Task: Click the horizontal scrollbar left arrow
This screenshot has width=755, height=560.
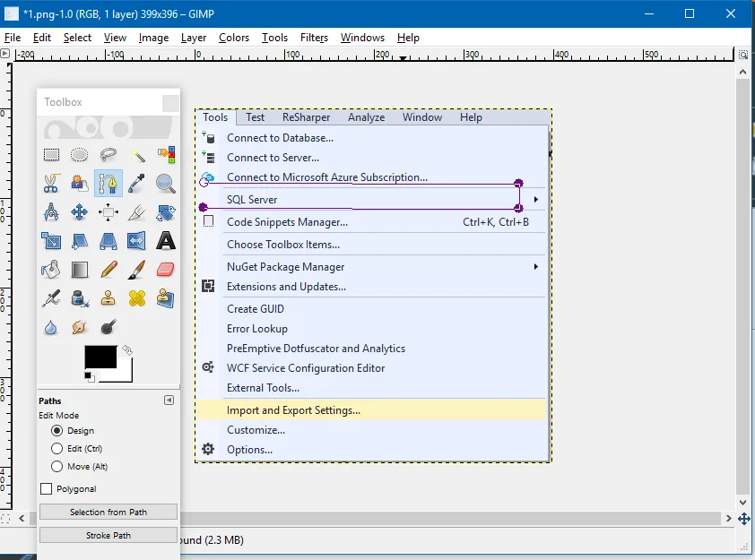Action: [x=22, y=518]
